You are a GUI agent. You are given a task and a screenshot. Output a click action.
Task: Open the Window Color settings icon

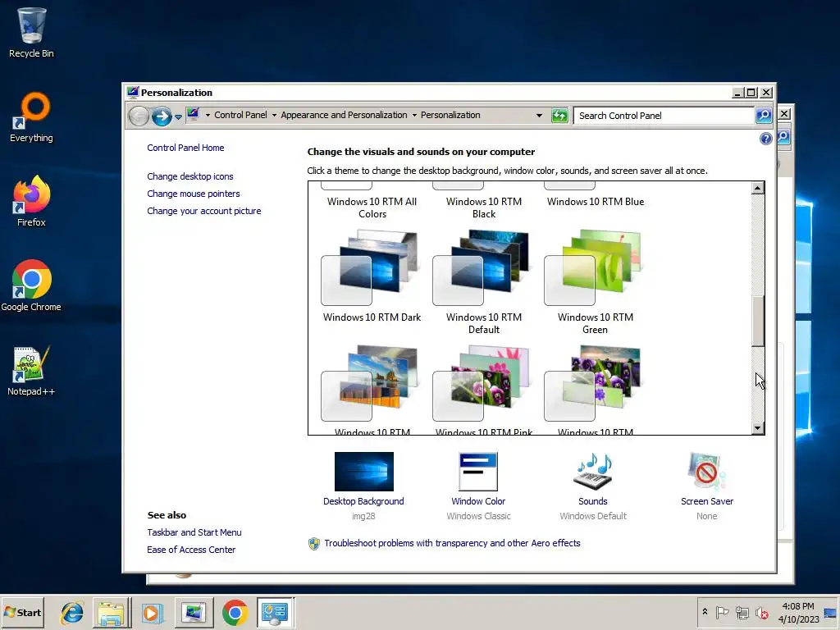[x=478, y=472]
